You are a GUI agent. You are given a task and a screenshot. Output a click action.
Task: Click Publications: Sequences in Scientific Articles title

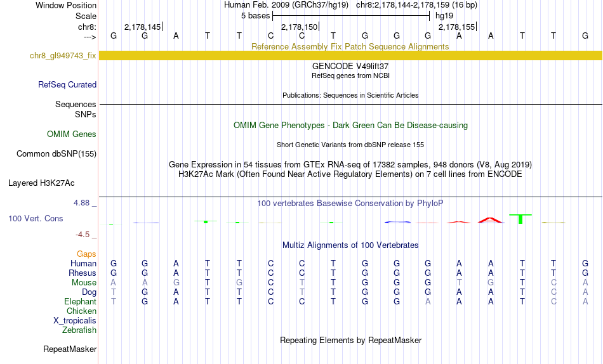click(x=350, y=95)
